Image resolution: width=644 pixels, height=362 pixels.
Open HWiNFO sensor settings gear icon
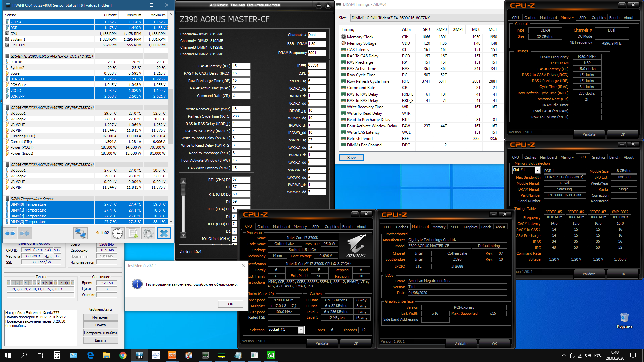[x=148, y=233]
